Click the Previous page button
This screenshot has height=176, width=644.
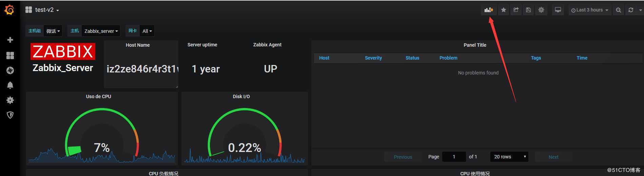pos(403,157)
